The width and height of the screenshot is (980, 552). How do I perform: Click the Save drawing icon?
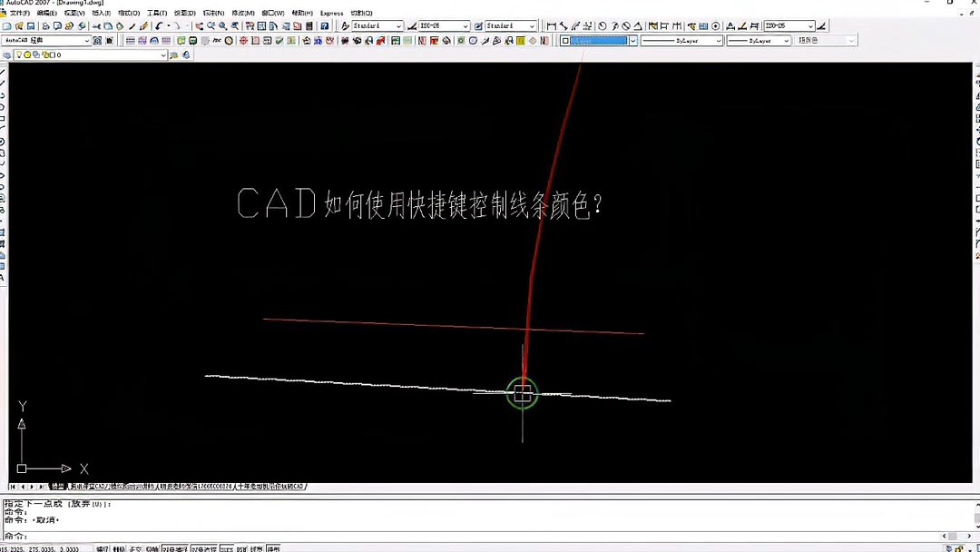pyautogui.click(x=29, y=25)
